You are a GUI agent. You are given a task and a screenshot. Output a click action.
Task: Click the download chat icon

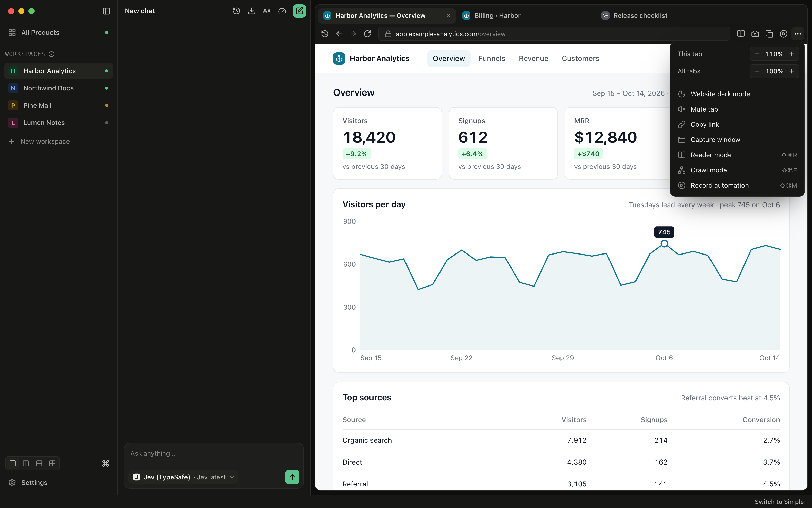tap(252, 11)
